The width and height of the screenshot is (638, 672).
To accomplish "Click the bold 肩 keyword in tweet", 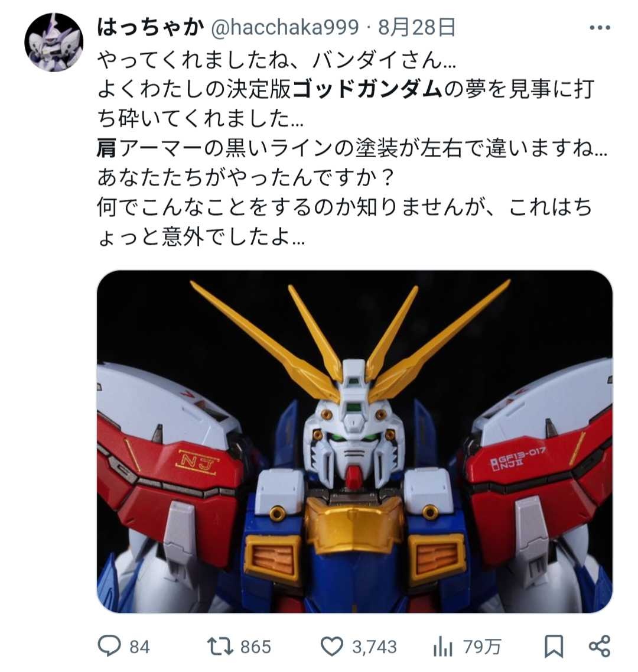I will [107, 148].
